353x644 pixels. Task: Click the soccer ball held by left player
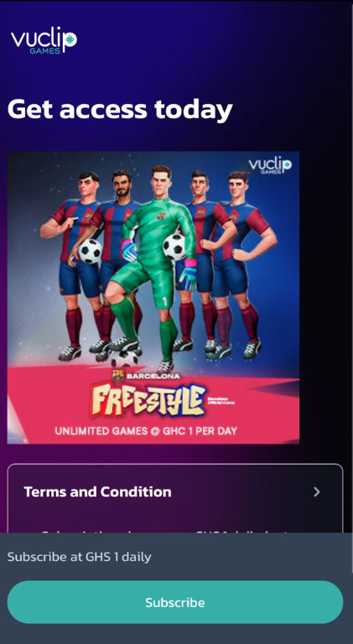90,251
